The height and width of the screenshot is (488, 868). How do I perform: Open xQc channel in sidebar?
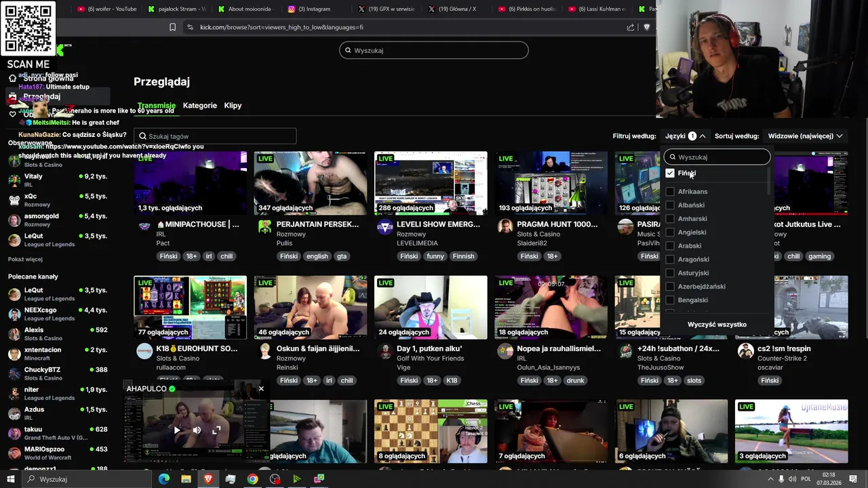pos(58,200)
